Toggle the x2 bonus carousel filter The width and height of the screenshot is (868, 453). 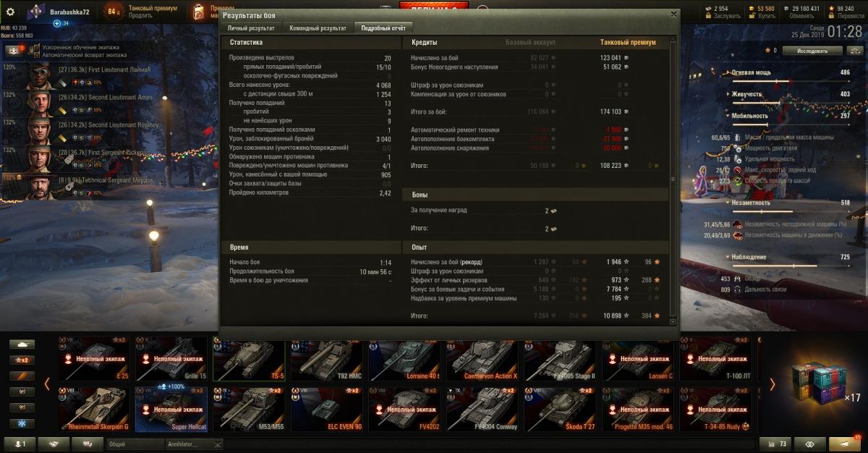[23, 360]
